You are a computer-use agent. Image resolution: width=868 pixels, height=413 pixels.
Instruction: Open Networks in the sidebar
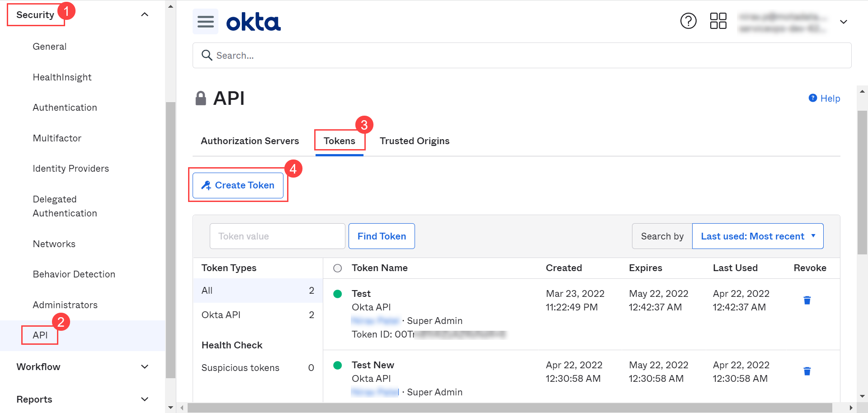[54, 244]
